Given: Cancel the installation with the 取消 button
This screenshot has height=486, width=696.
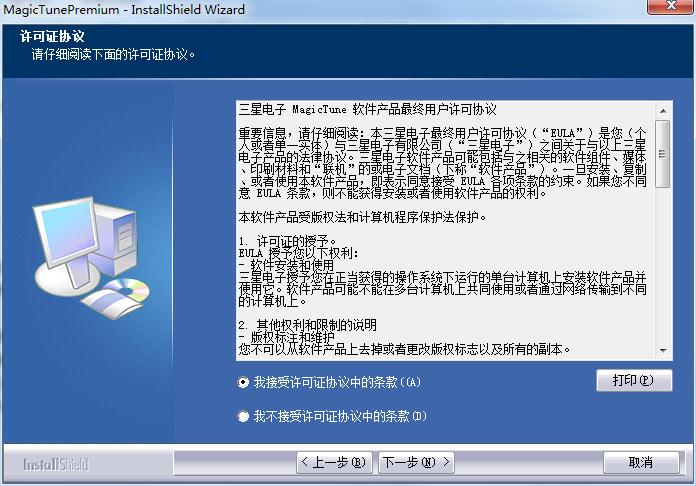Looking at the screenshot, I should pyautogui.click(x=639, y=462).
